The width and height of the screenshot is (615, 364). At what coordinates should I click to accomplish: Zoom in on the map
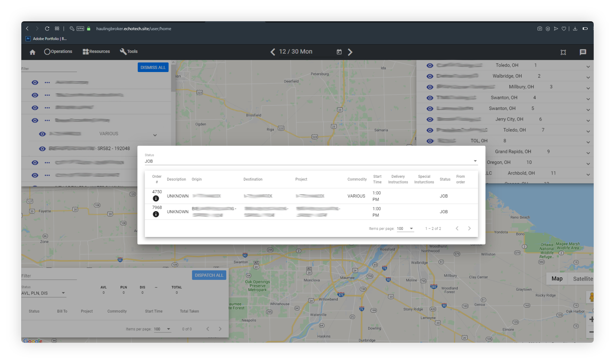[x=591, y=319]
